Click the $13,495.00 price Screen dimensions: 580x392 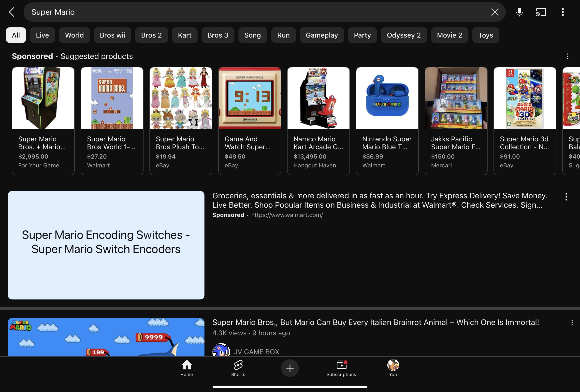coord(310,157)
